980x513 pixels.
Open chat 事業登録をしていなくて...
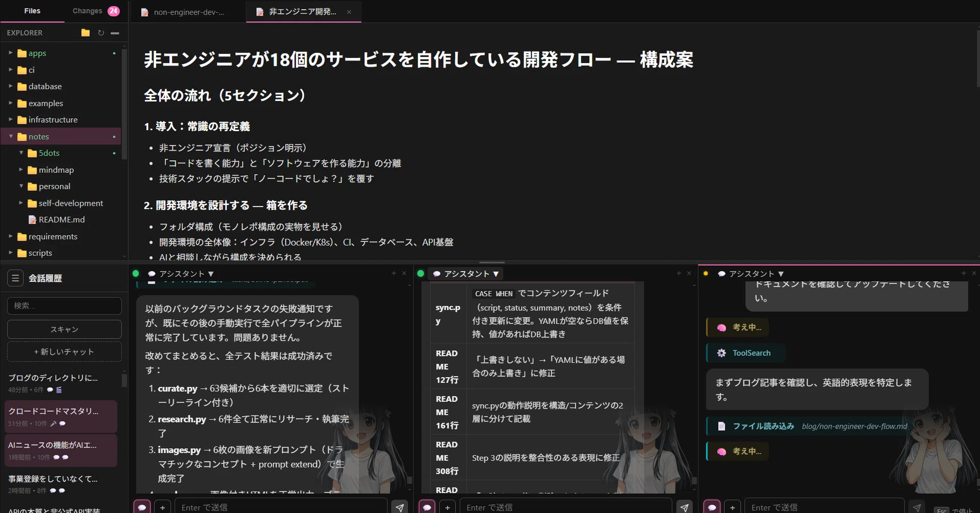(61, 484)
